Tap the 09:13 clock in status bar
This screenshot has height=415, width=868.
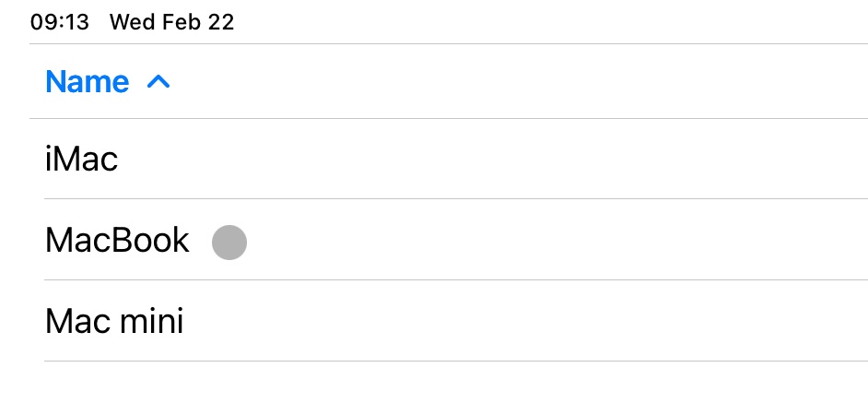tap(60, 23)
